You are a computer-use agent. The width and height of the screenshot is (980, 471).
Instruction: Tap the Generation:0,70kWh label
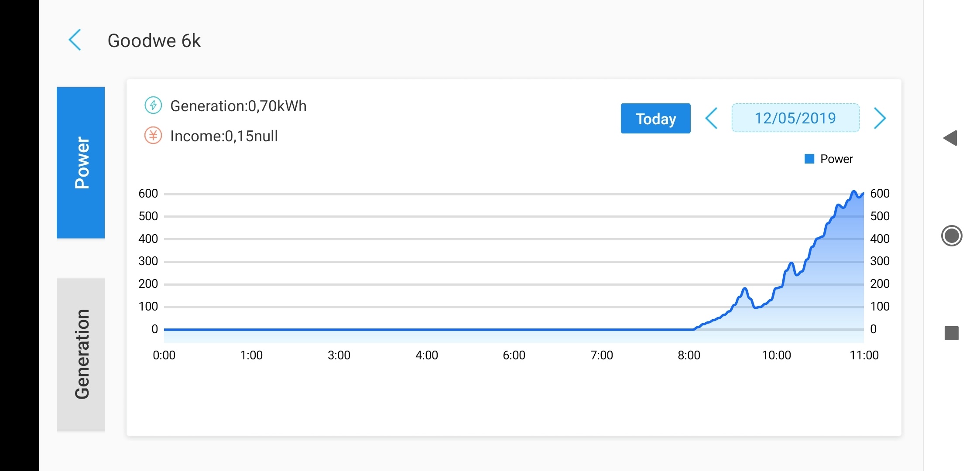point(238,106)
